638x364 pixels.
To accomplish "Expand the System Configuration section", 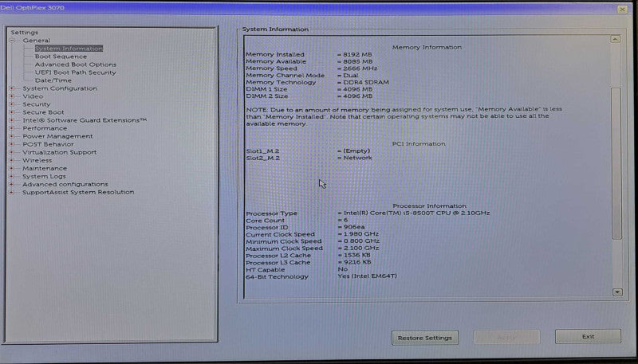I will (x=12, y=88).
